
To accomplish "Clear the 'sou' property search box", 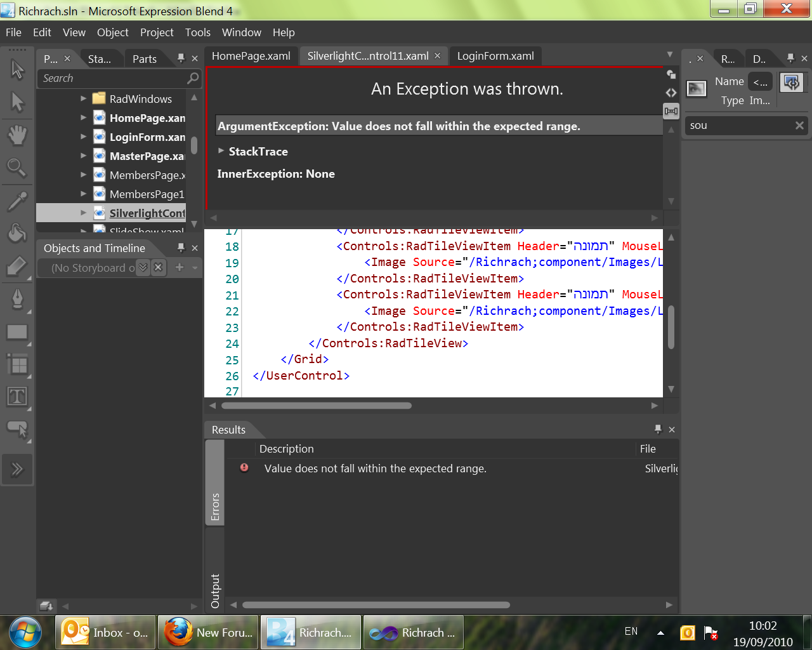I will coord(799,126).
